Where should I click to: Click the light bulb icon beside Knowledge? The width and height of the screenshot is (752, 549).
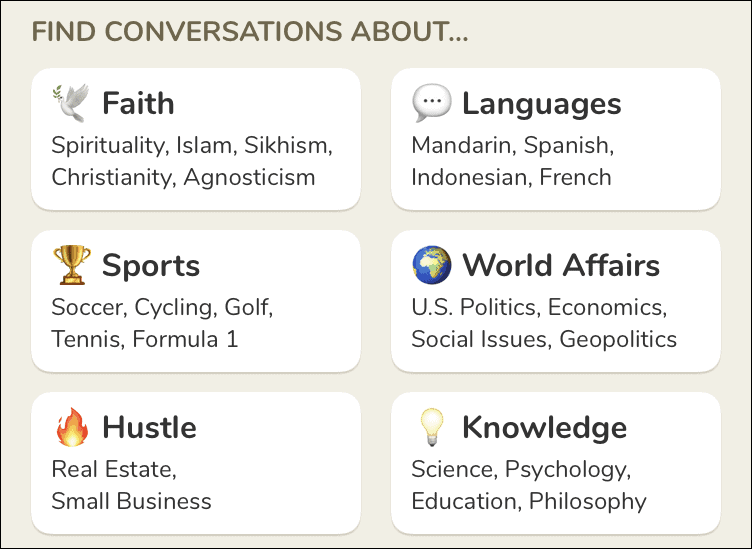click(x=432, y=427)
